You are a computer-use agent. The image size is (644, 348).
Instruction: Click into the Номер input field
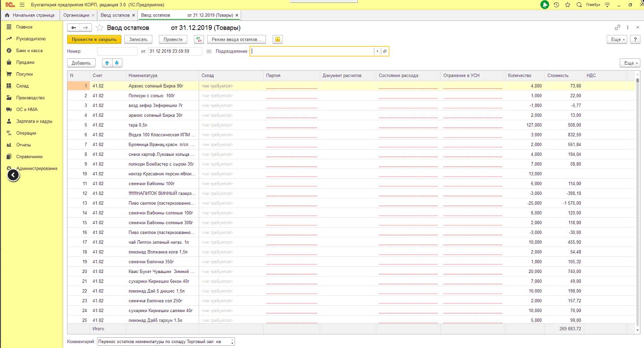pyautogui.click(x=117, y=51)
